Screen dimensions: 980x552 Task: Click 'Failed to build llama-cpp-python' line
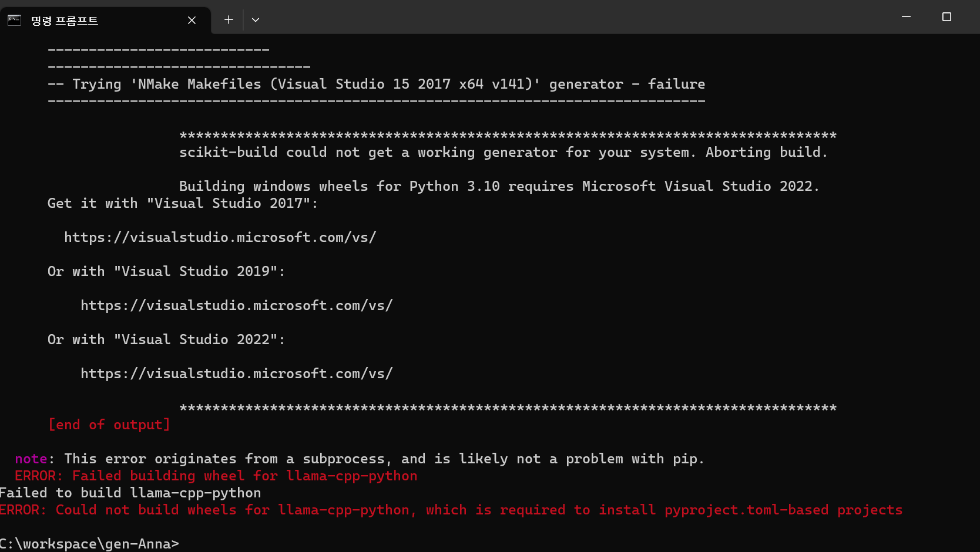click(x=130, y=493)
